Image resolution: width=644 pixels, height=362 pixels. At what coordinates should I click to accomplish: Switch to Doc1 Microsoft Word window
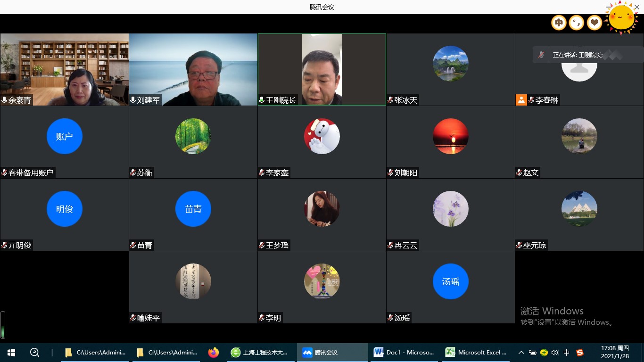pos(404,352)
